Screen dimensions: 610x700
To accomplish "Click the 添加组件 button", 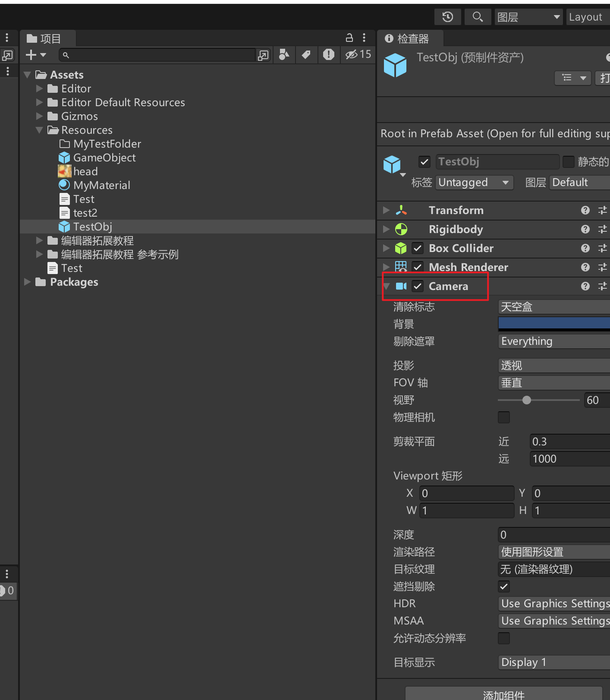I will click(503, 694).
